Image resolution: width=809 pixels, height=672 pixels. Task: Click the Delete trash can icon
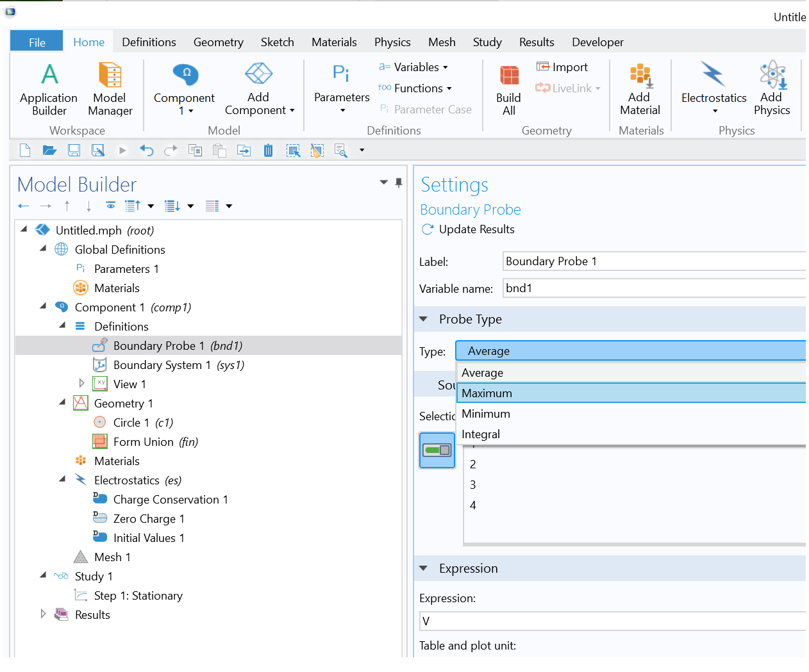click(x=268, y=151)
